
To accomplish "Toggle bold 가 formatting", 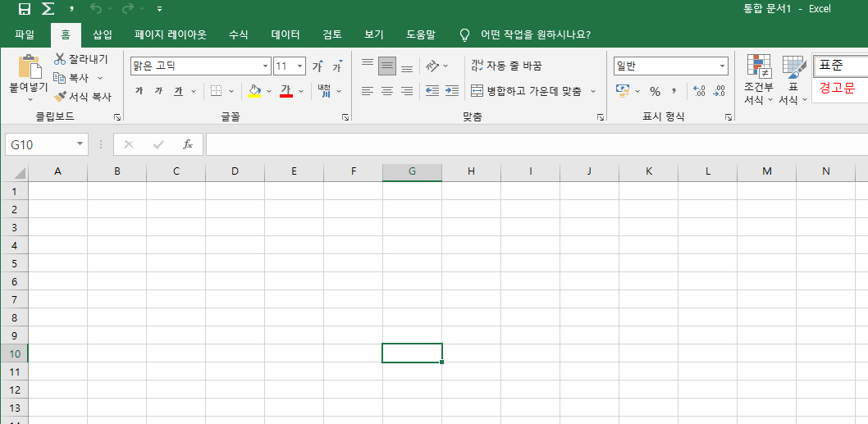I will (139, 91).
